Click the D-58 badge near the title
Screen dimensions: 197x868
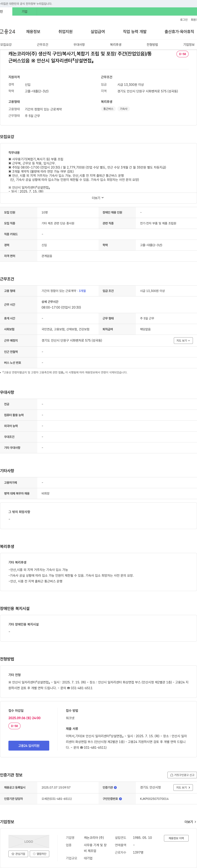tap(182, 54)
